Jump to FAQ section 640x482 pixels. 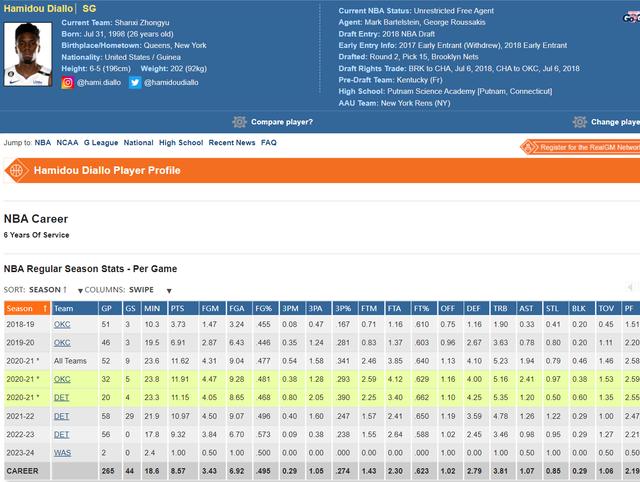tap(269, 142)
